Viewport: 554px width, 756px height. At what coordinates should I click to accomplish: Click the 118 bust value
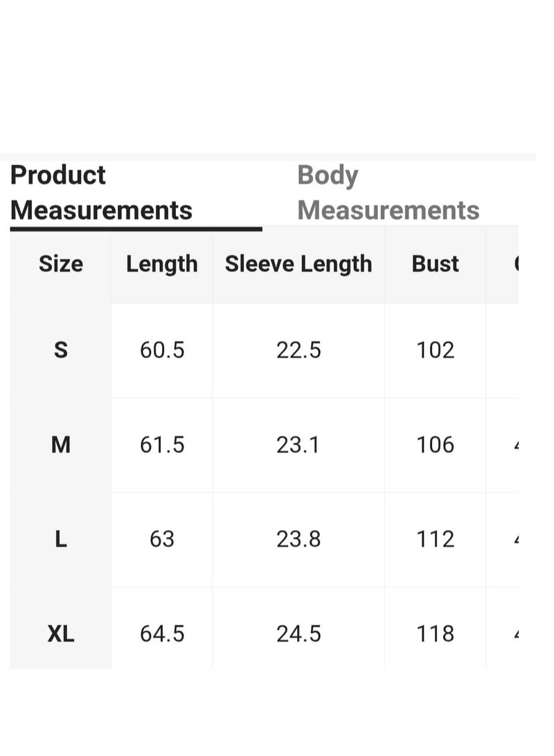point(435,633)
